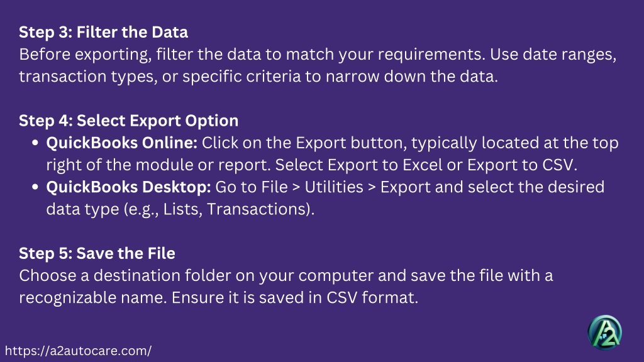The width and height of the screenshot is (644, 362).
Task: Click the bold 'QuickBooks Online:' label
Action: [121, 143]
